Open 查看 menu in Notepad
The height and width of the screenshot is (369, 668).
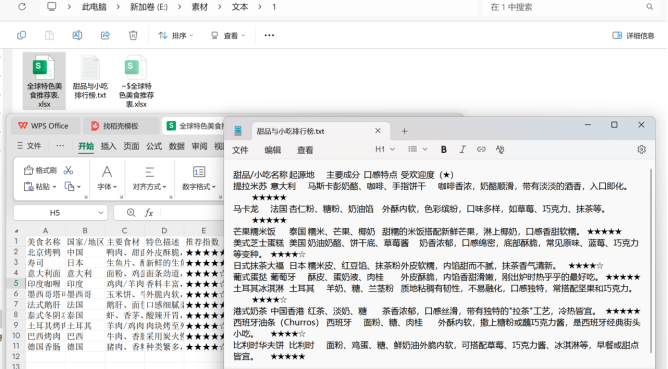(305, 150)
